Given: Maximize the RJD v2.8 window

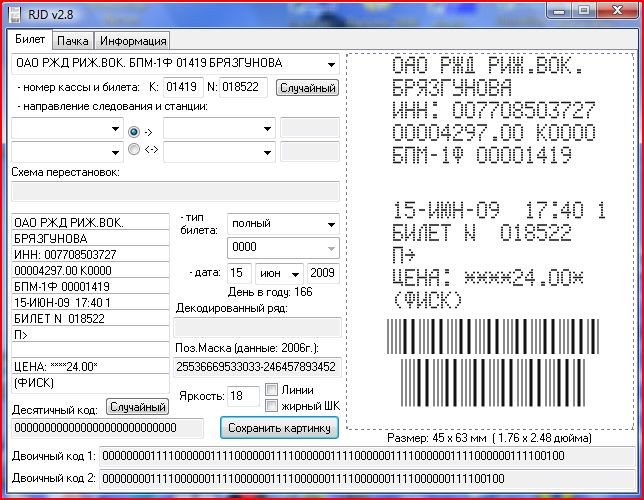Looking at the screenshot, I should tap(583, 11).
